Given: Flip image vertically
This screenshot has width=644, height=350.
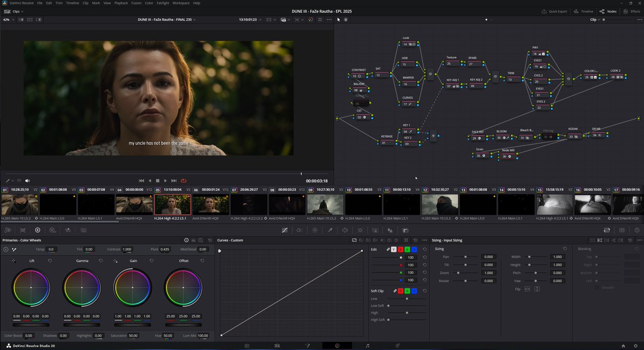Looking at the screenshot, I should 537,289.
